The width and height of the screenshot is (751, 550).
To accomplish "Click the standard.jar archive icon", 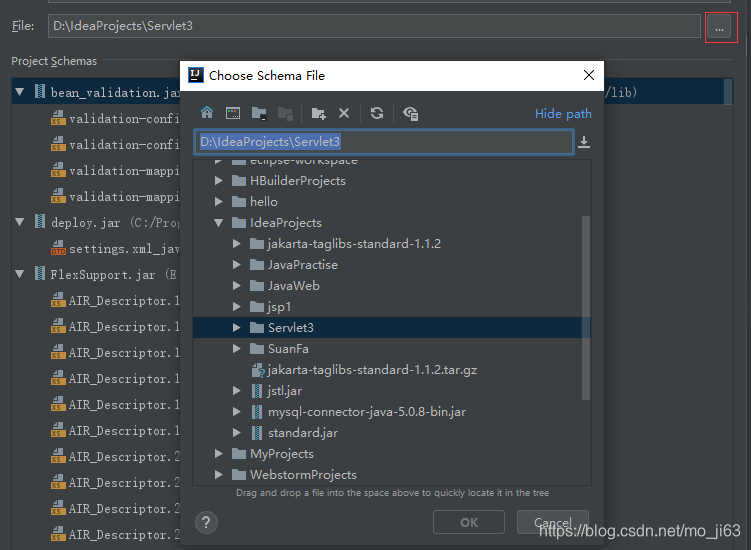I will click(257, 433).
